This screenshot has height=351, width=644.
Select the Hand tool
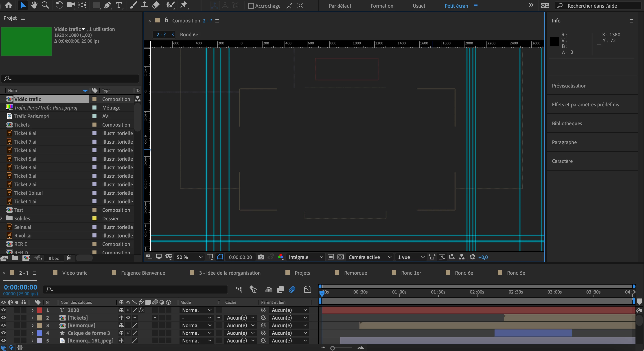(34, 5)
